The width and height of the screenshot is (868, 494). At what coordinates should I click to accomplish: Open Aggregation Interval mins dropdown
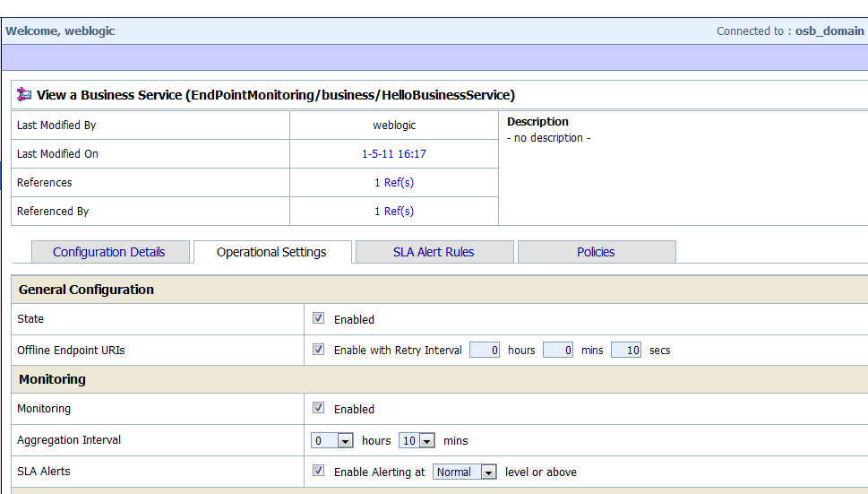[417, 440]
